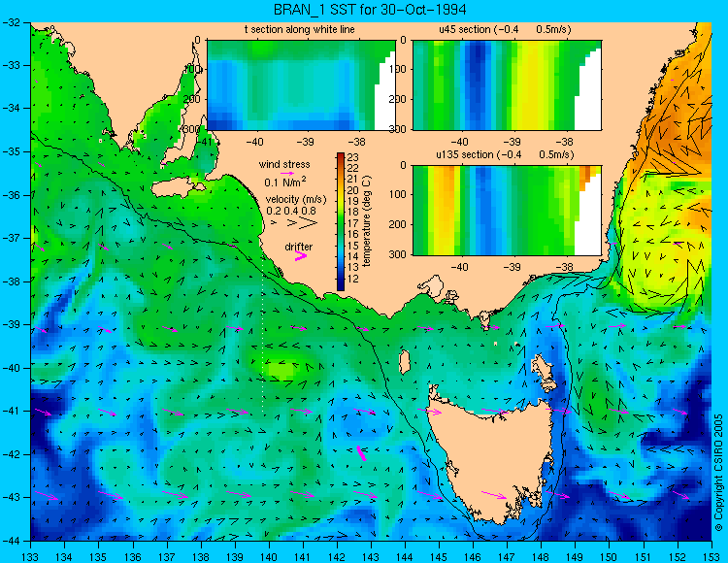Open the u45 section inset plot
Screen dimensions: 728x563
coord(507,85)
